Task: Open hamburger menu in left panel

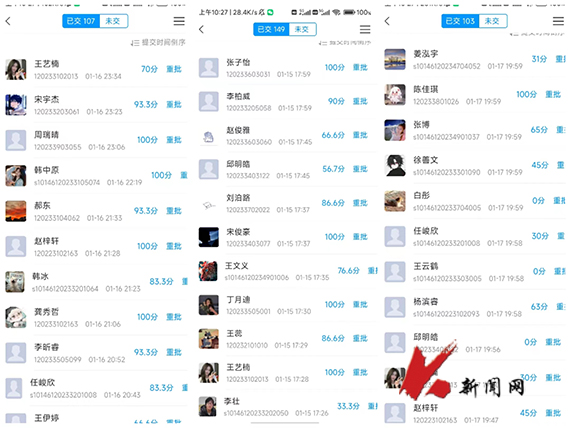Action: [x=179, y=21]
